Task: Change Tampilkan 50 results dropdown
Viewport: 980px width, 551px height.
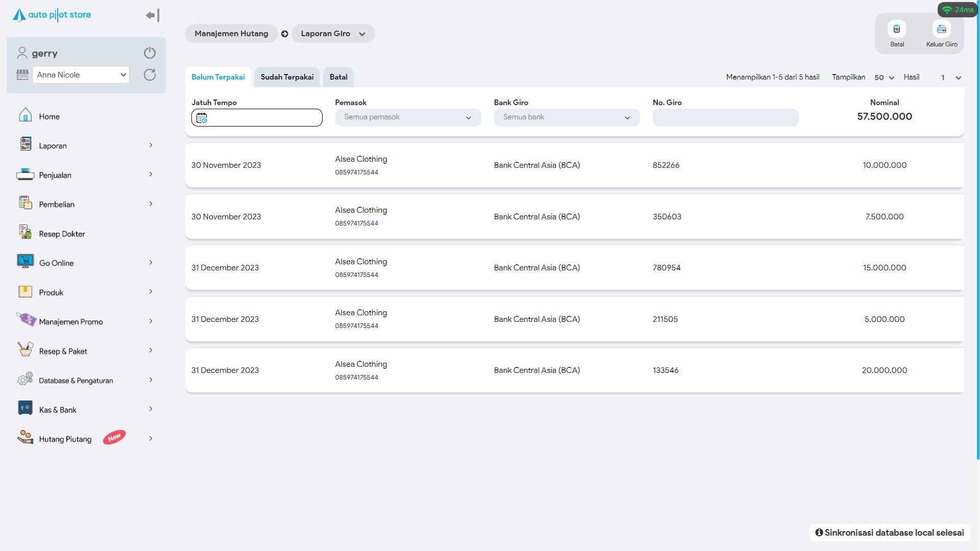Action: [x=884, y=78]
